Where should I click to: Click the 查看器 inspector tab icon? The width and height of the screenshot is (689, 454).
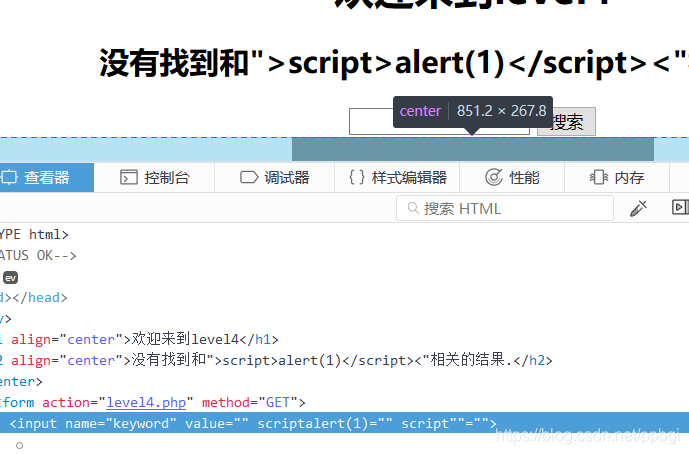(9, 178)
